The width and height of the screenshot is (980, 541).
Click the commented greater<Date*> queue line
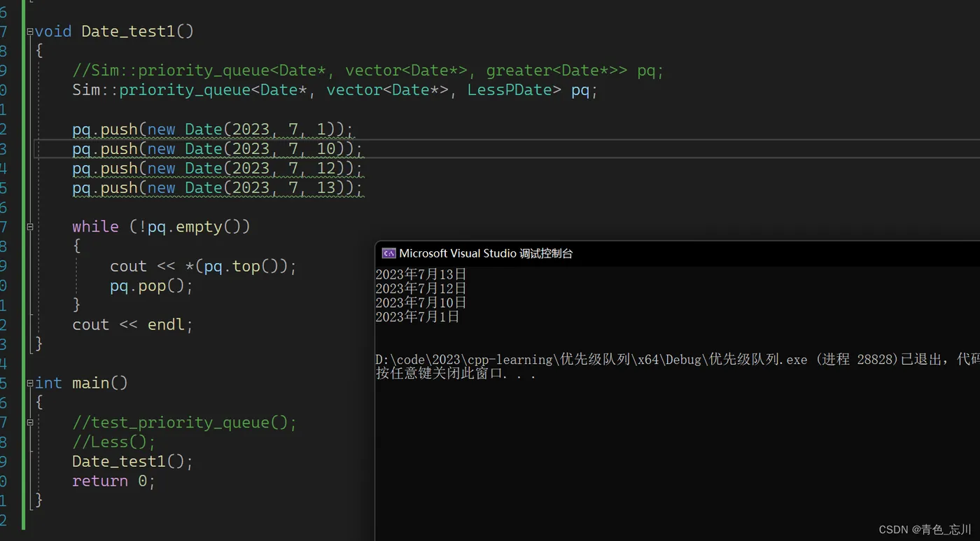point(367,71)
